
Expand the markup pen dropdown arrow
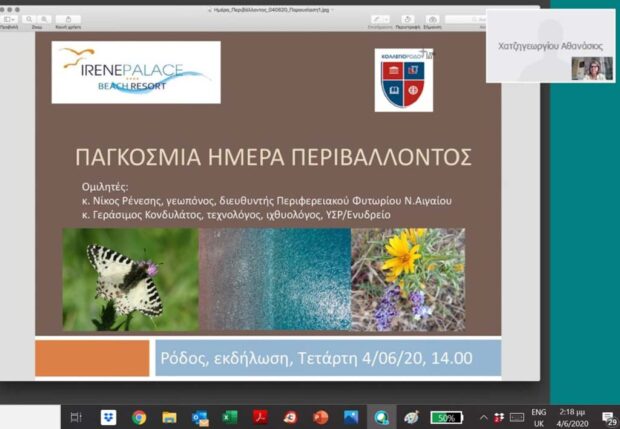(386, 19)
